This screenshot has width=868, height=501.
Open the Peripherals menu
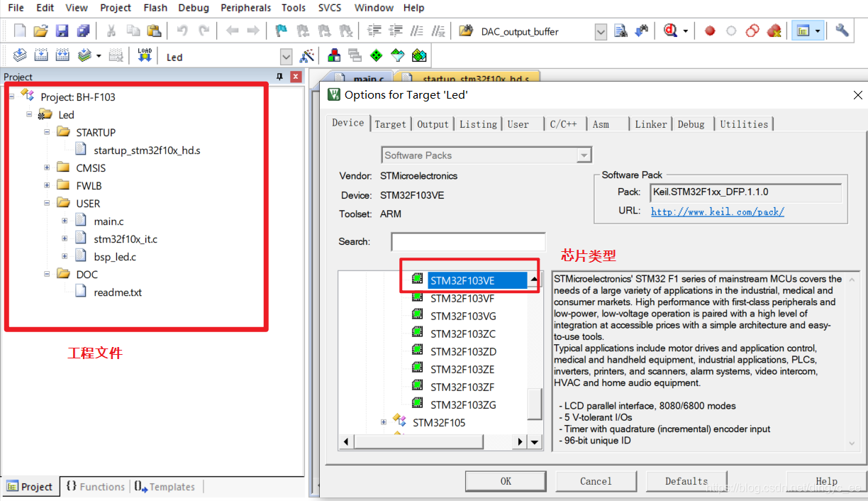[x=246, y=8]
